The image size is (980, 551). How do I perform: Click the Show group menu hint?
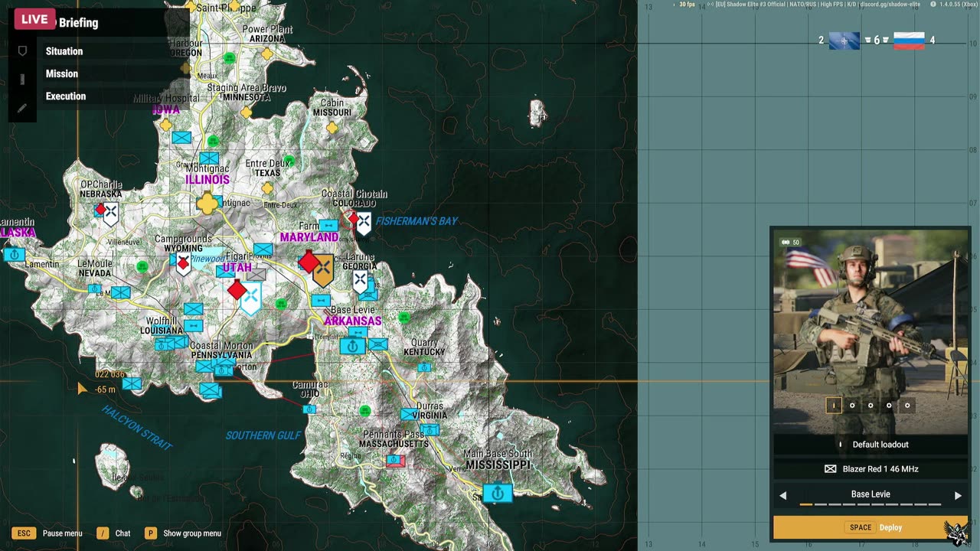183,533
